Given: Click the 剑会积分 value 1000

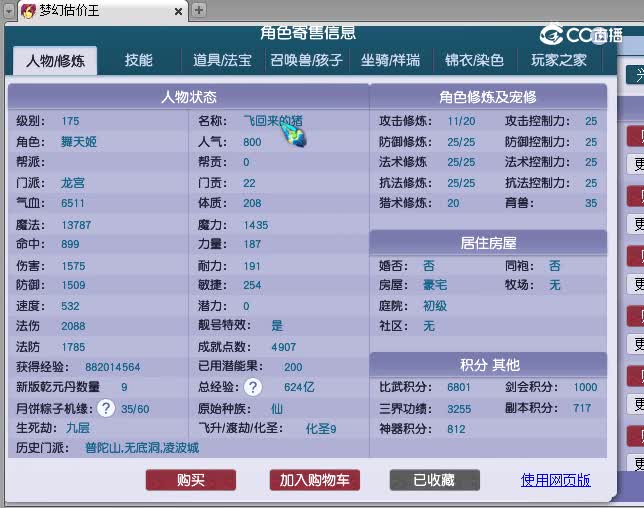Looking at the screenshot, I should click(585, 387).
